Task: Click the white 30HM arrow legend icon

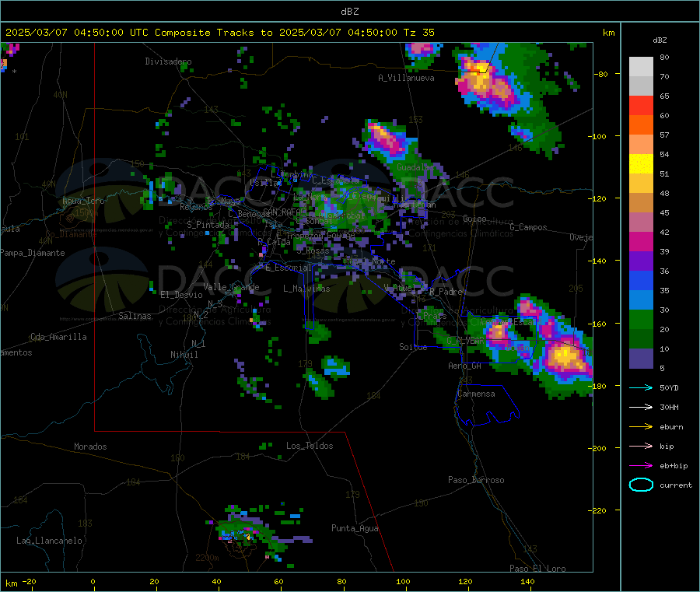Action: tap(641, 407)
